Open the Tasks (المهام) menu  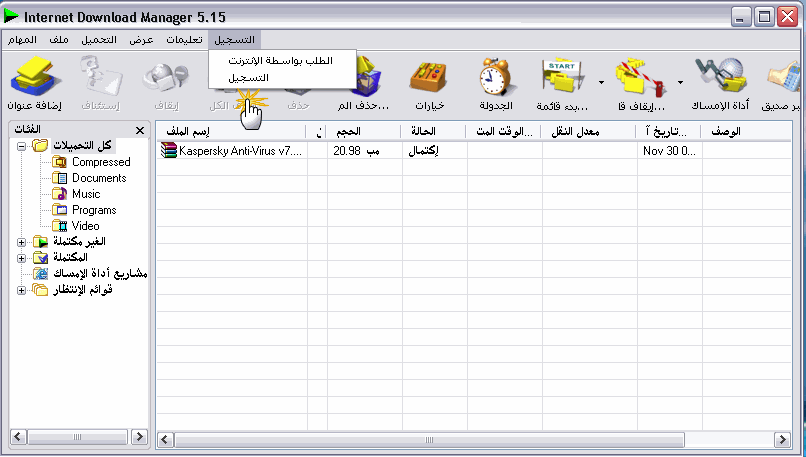(x=22, y=40)
